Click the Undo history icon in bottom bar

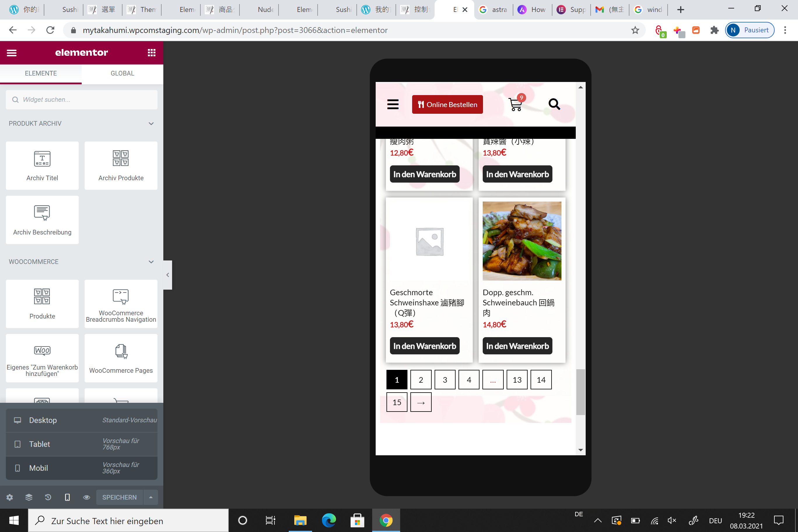48,498
